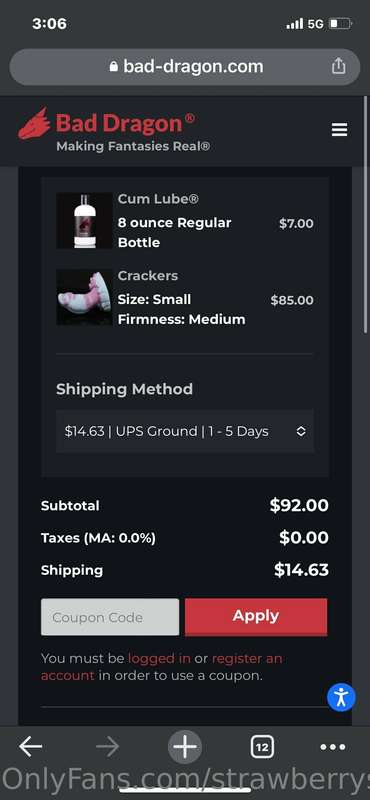Tap the browser forward arrow
This screenshot has height=800, width=370.
click(107, 747)
